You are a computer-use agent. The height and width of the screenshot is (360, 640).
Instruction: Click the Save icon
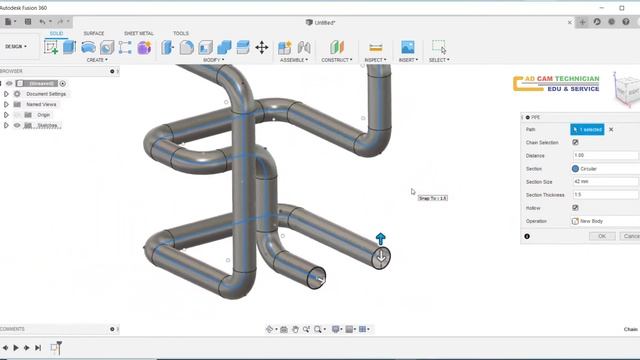coord(28,22)
